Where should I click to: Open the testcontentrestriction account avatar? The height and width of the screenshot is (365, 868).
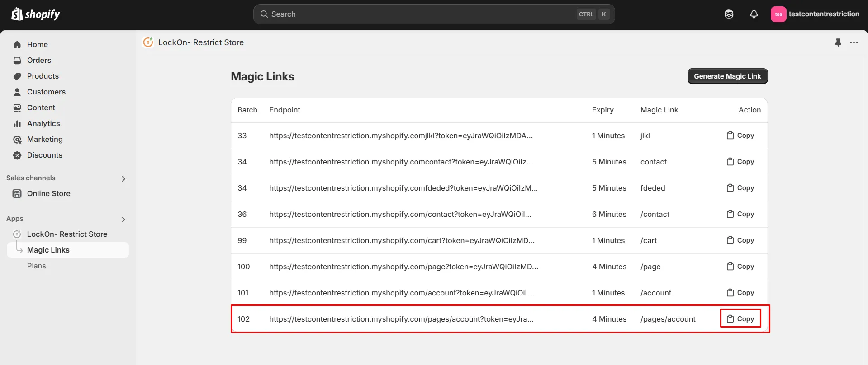(x=778, y=14)
